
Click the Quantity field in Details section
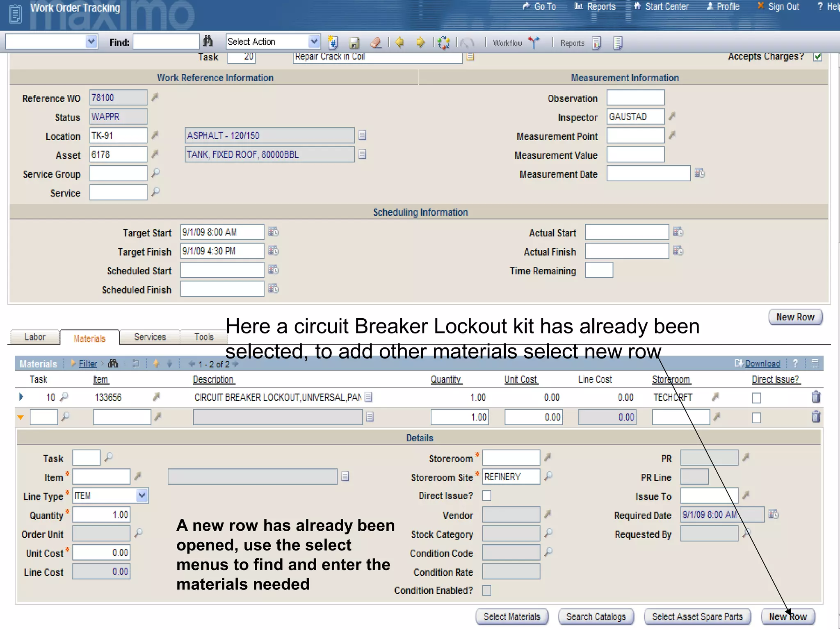click(x=101, y=514)
